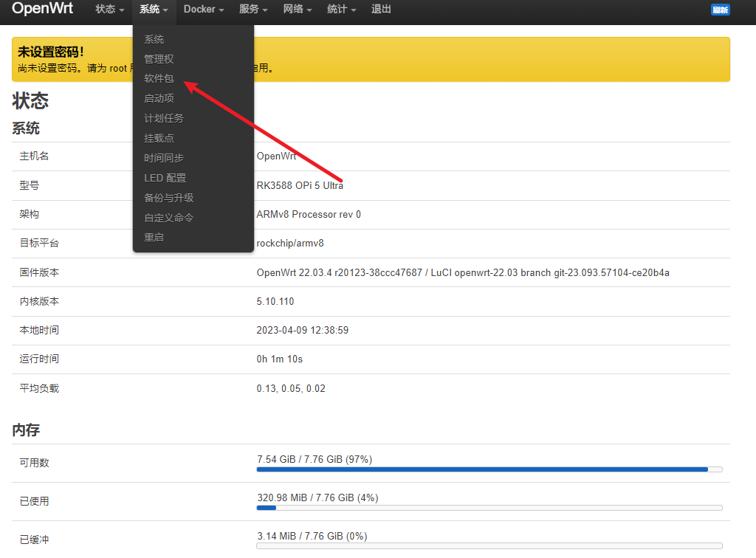Click the 已缓冲 memory progress bar
This screenshot has width=756, height=558.
489,546
